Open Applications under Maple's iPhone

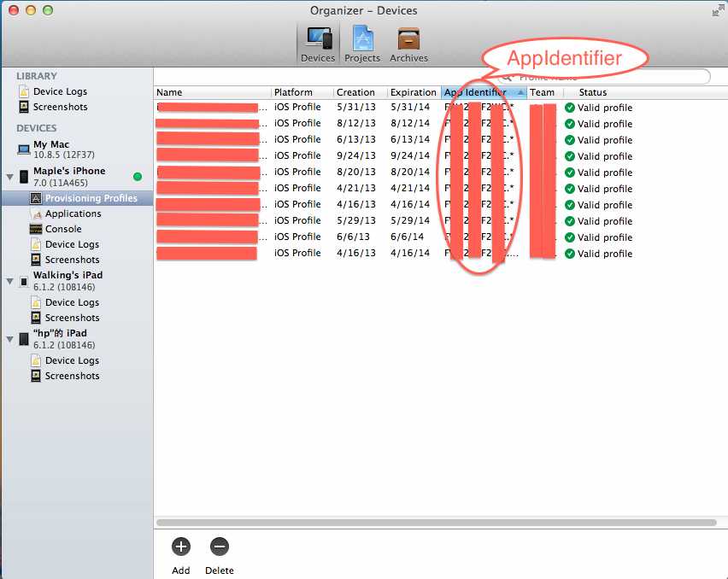(x=73, y=213)
